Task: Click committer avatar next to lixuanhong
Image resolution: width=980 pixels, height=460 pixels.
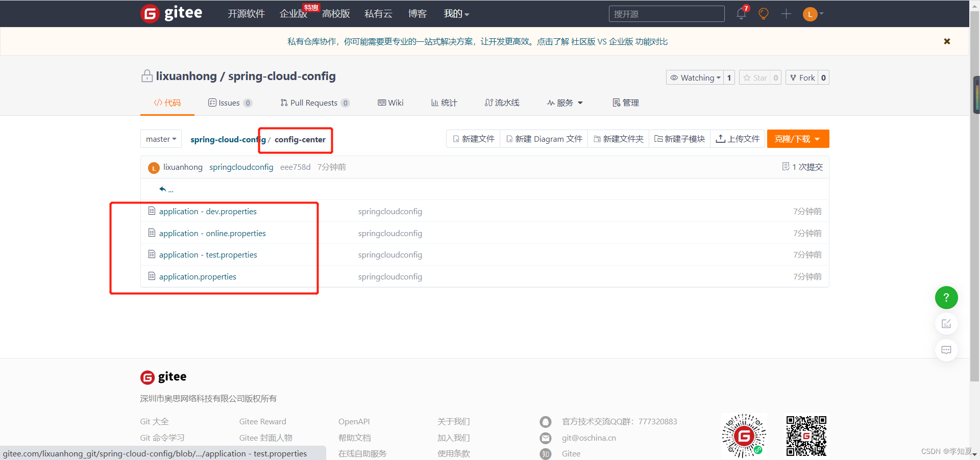Action: (154, 168)
